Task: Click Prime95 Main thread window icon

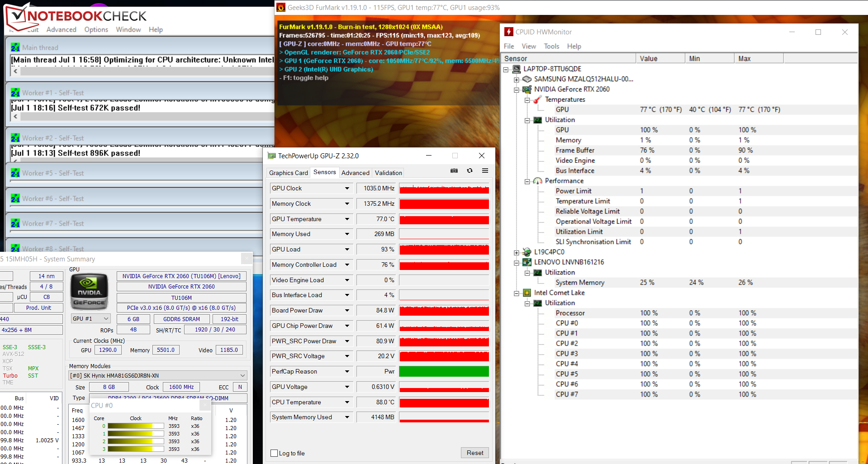Action: pos(15,47)
